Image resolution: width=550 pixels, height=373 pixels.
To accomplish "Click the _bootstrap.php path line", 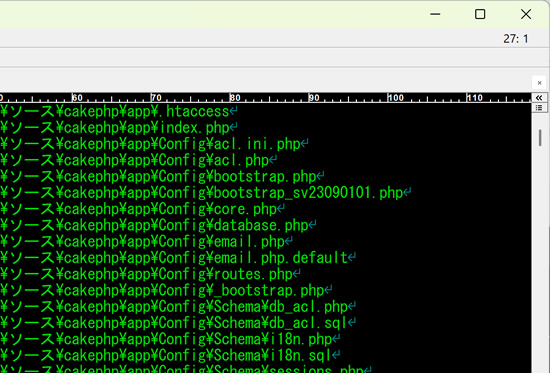I will pos(166,290).
